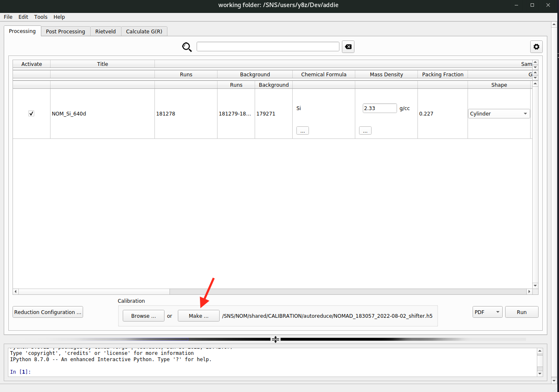Image resolution: width=559 pixels, height=392 pixels.
Task: Open settings via the gear icon
Action: pos(536,47)
